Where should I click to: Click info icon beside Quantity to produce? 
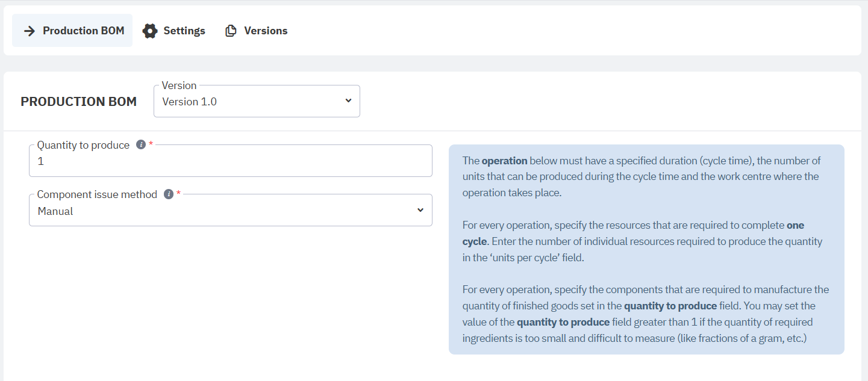(141, 145)
